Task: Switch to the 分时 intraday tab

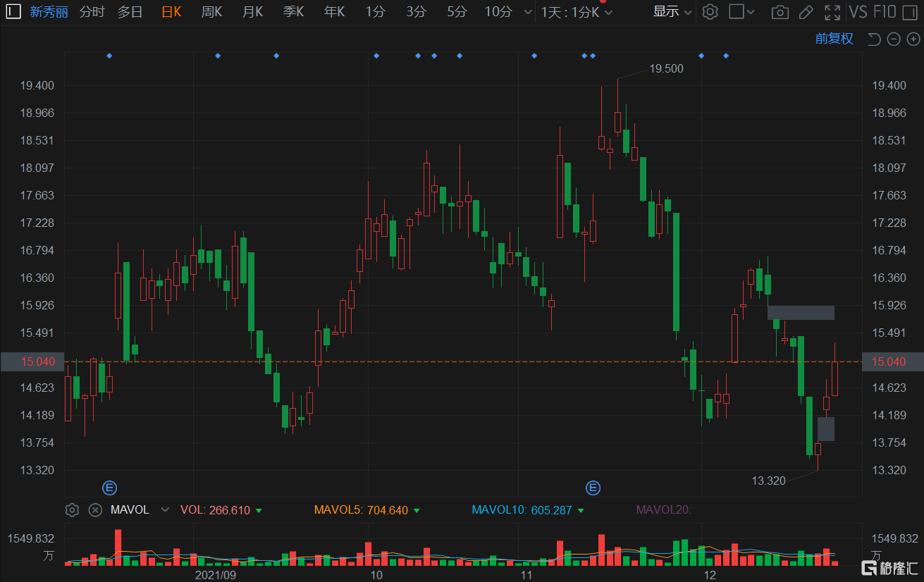Action: [92, 12]
